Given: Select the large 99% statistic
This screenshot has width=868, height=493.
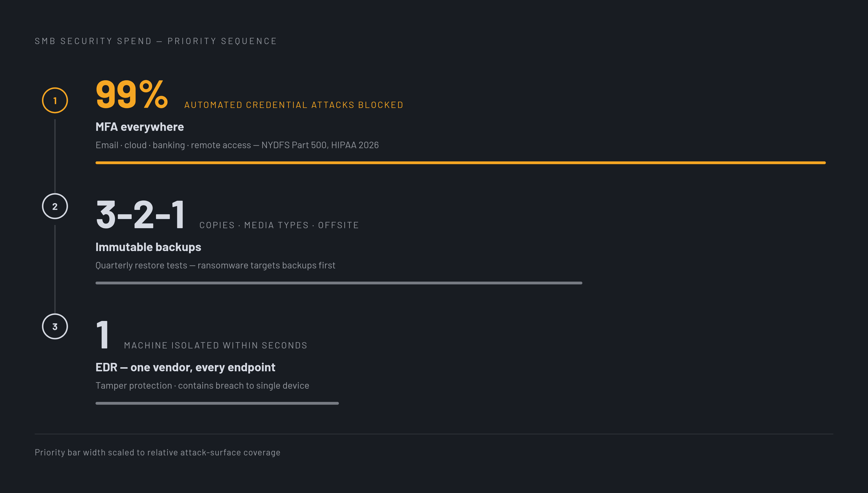Looking at the screenshot, I should click(132, 94).
